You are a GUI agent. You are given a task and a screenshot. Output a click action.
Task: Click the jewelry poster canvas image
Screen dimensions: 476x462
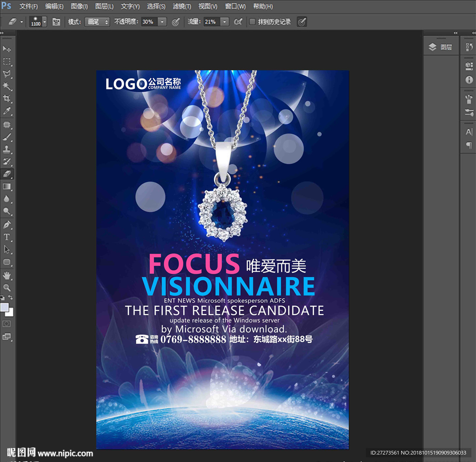pos(223,260)
